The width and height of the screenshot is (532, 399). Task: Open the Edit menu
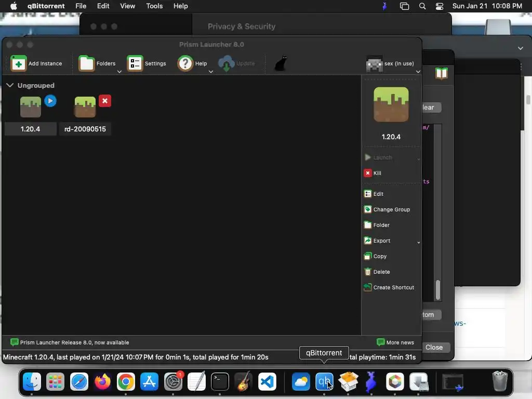pos(103,6)
